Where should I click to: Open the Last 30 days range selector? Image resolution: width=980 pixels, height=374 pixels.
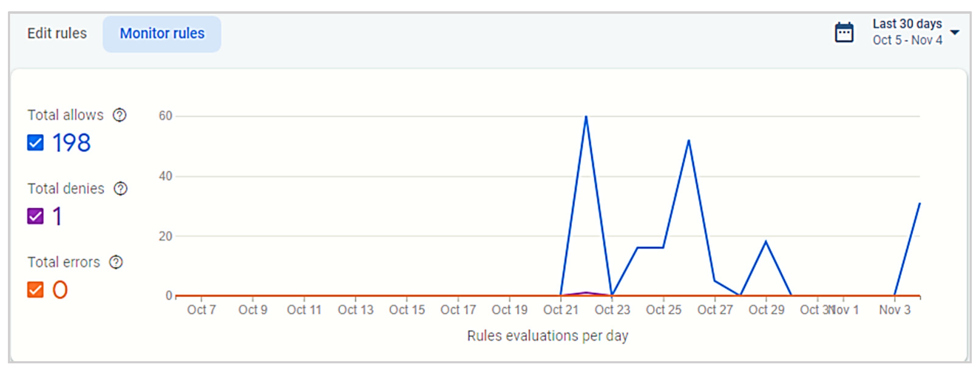pos(907,24)
